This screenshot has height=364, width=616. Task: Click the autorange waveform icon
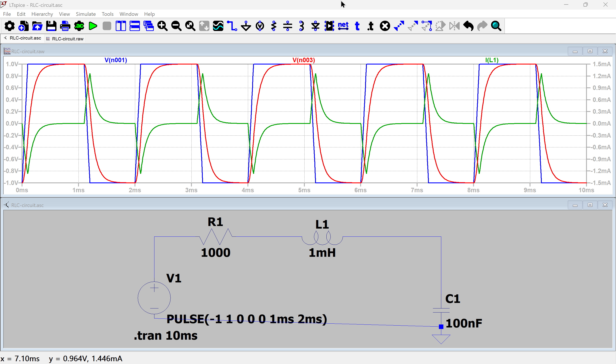218,26
